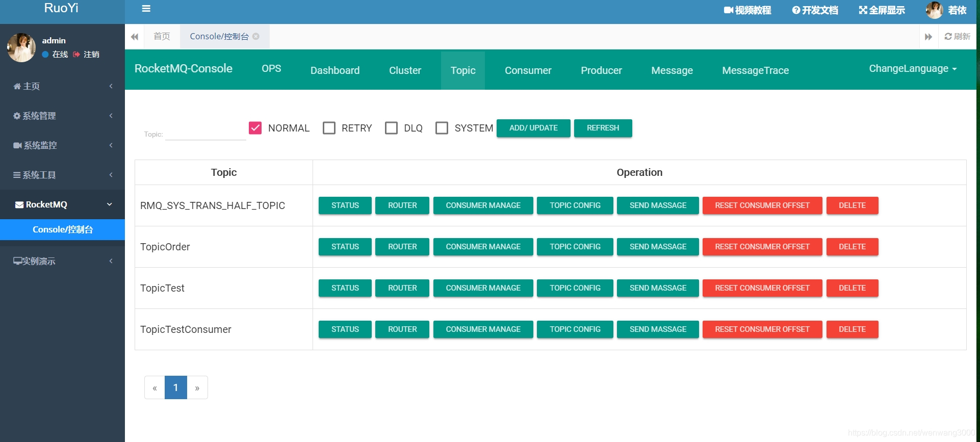Toggle the hamburger sidebar menu icon
Screen dimensions: 980x442
pyautogui.click(x=146, y=9)
